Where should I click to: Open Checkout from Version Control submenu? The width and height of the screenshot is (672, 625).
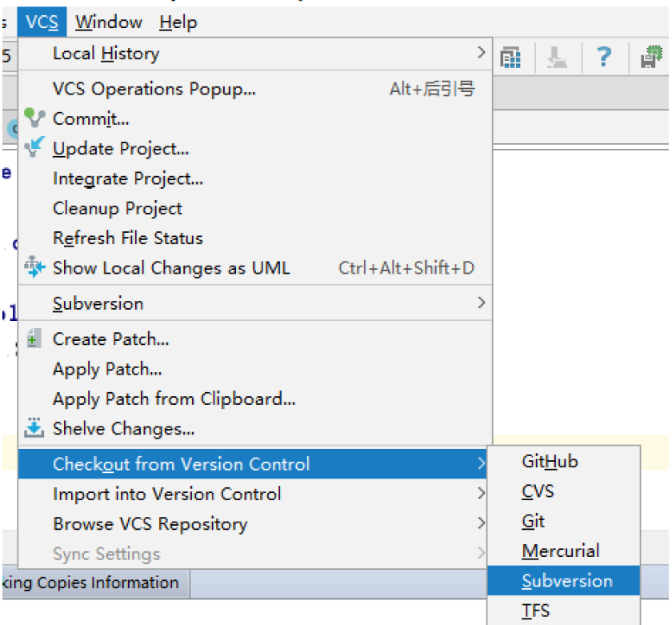(x=253, y=464)
